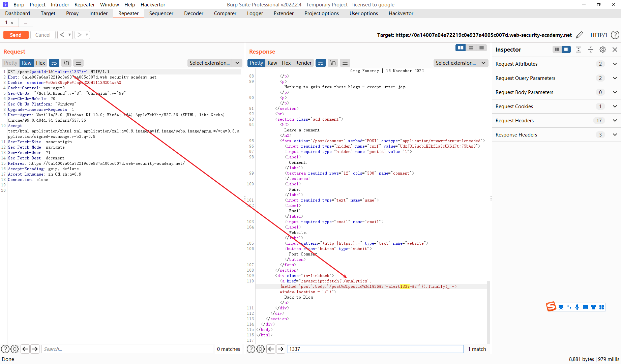The width and height of the screenshot is (621, 364).
Task: Toggle response non-printable chars \n icon
Action: (x=333, y=63)
